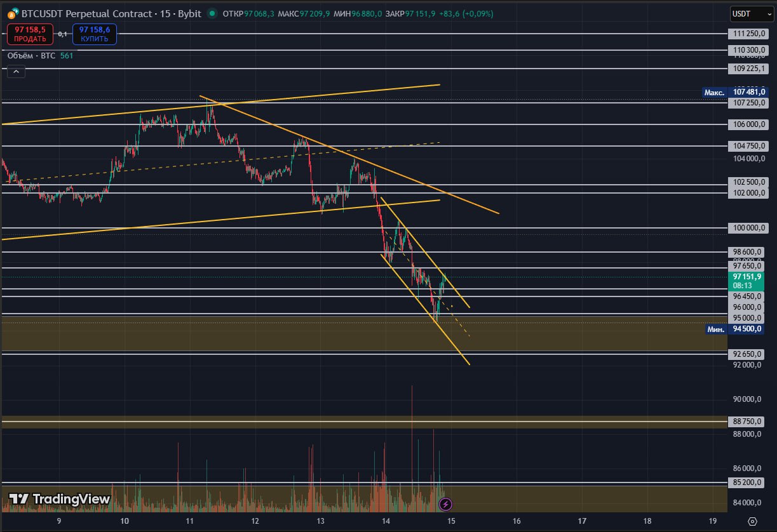Open chart settings gear icon
The width and height of the screenshot is (777, 532).
(752, 521)
